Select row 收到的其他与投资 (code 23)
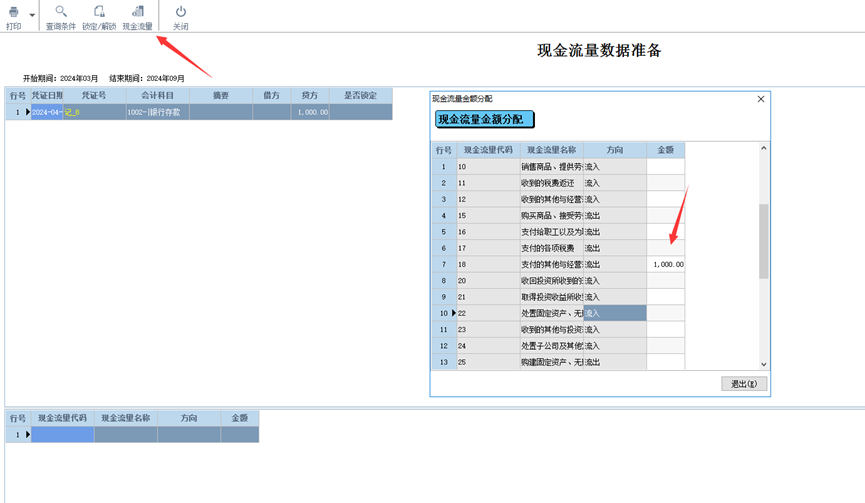 [x=558, y=330]
